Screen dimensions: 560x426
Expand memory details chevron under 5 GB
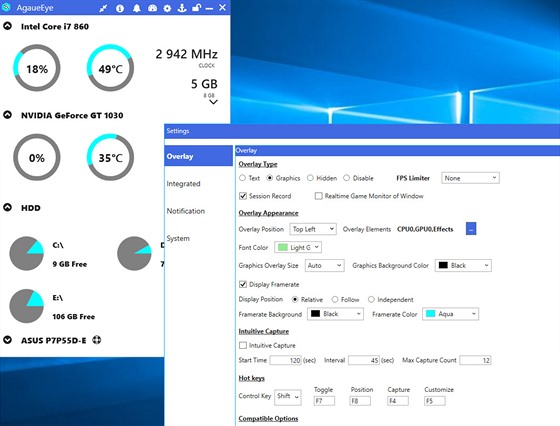pyautogui.click(x=213, y=102)
